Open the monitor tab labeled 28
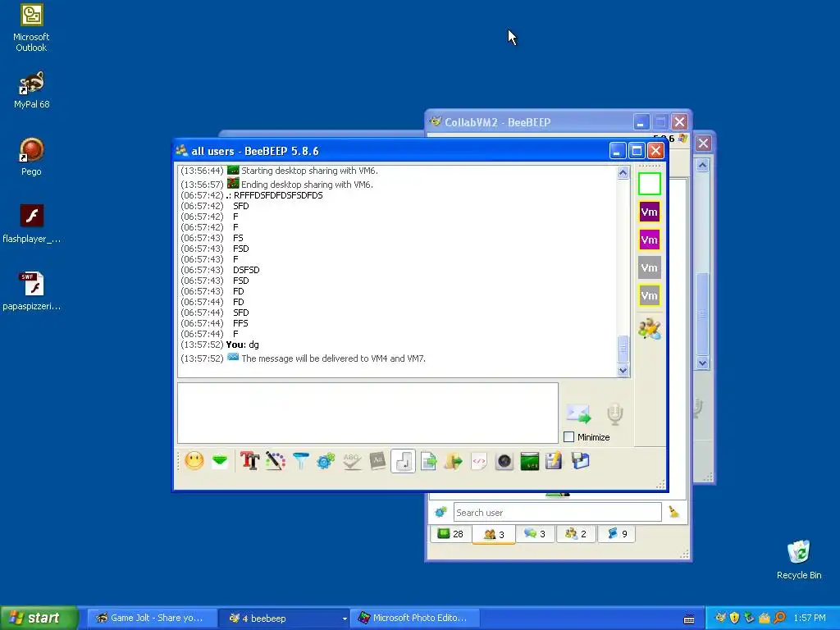840x630 pixels. coord(450,533)
